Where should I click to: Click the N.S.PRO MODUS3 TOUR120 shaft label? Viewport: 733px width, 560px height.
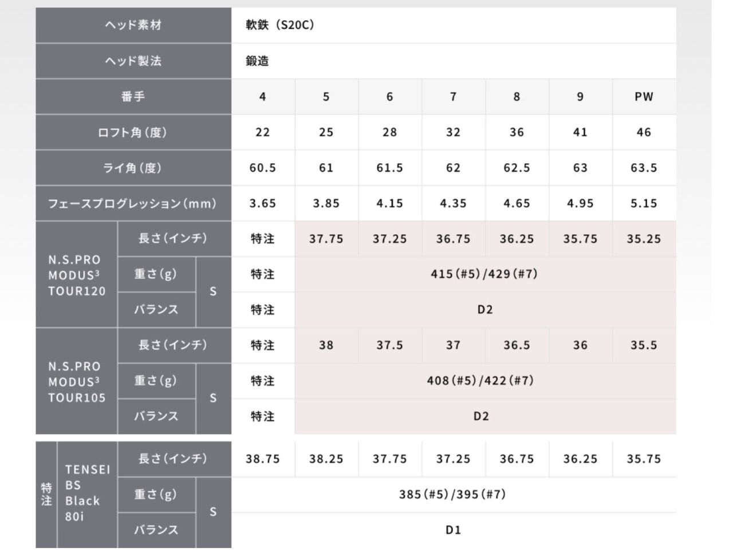click(77, 275)
